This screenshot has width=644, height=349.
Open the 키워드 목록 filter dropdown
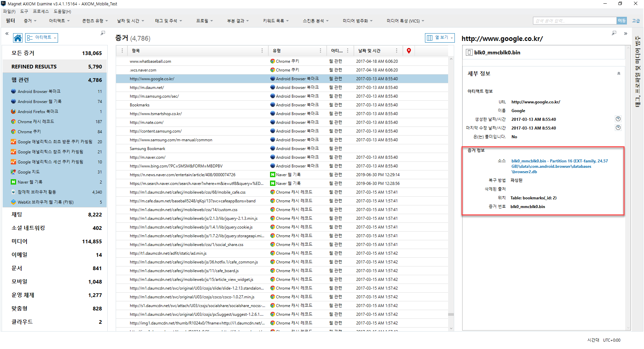coord(276,21)
